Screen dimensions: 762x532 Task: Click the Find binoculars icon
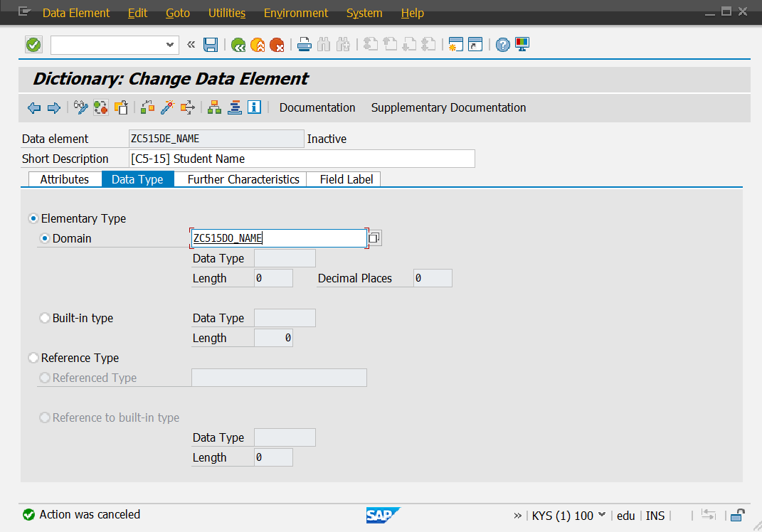(324, 46)
